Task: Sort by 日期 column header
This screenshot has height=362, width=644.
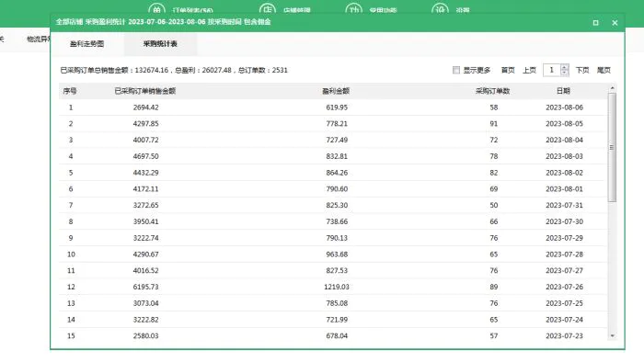Action: pyautogui.click(x=563, y=91)
